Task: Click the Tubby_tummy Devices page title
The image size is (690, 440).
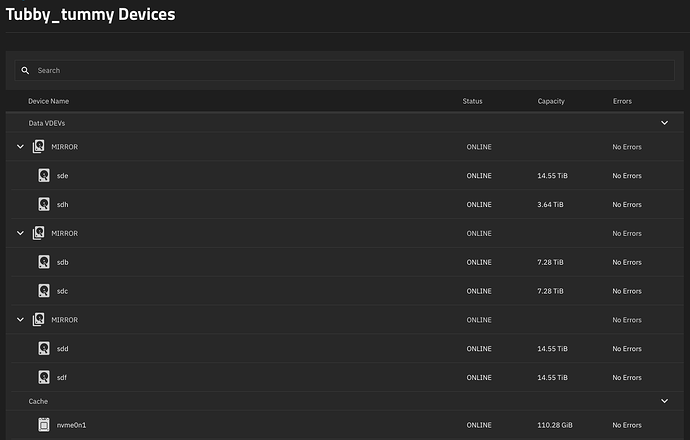Action: (x=91, y=15)
